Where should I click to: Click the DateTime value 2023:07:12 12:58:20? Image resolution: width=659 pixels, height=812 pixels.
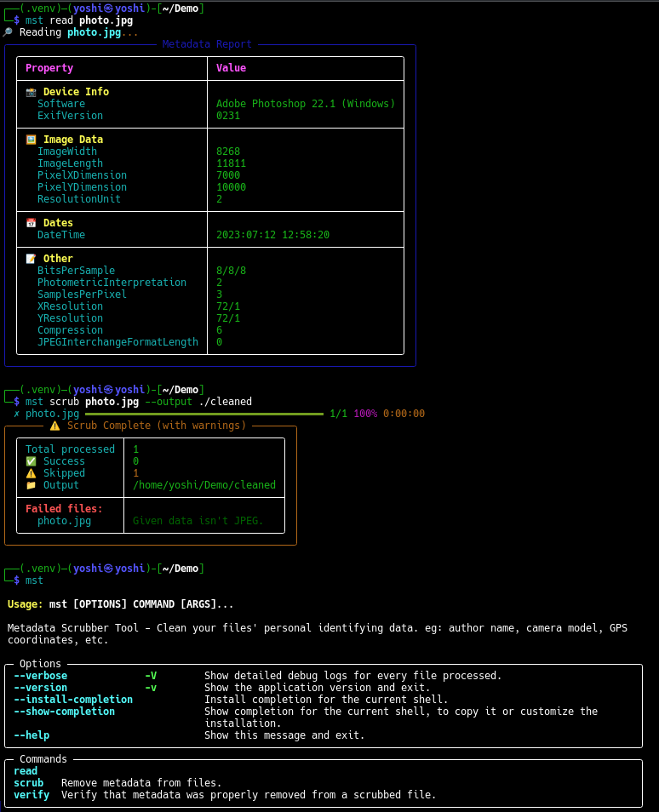(x=272, y=235)
